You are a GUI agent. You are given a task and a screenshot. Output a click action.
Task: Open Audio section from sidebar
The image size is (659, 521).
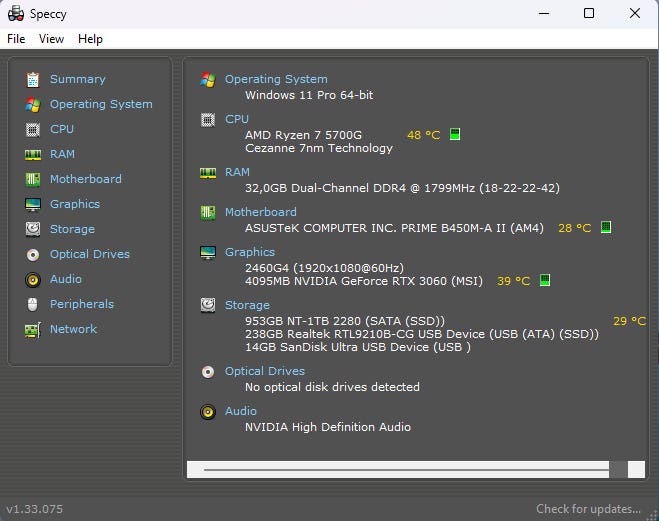(66, 279)
